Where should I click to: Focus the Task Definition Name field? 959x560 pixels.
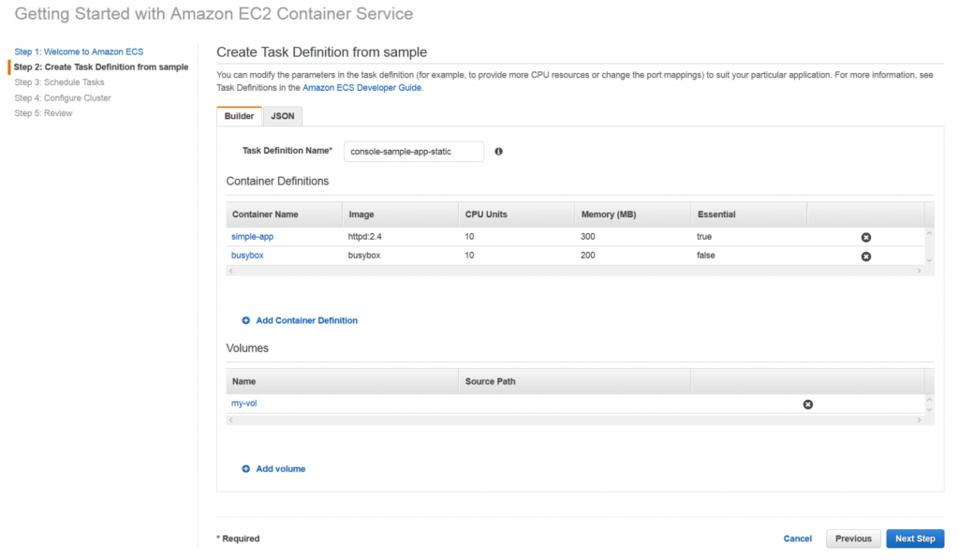(x=413, y=152)
